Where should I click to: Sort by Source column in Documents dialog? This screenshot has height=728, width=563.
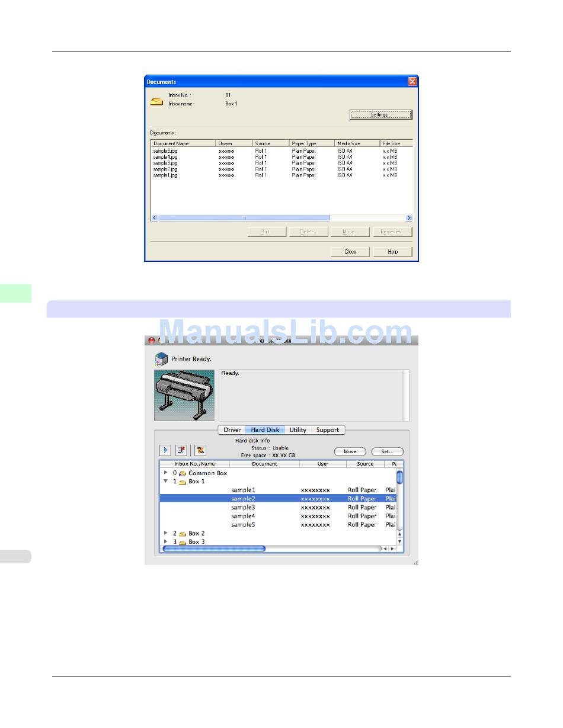271,143
